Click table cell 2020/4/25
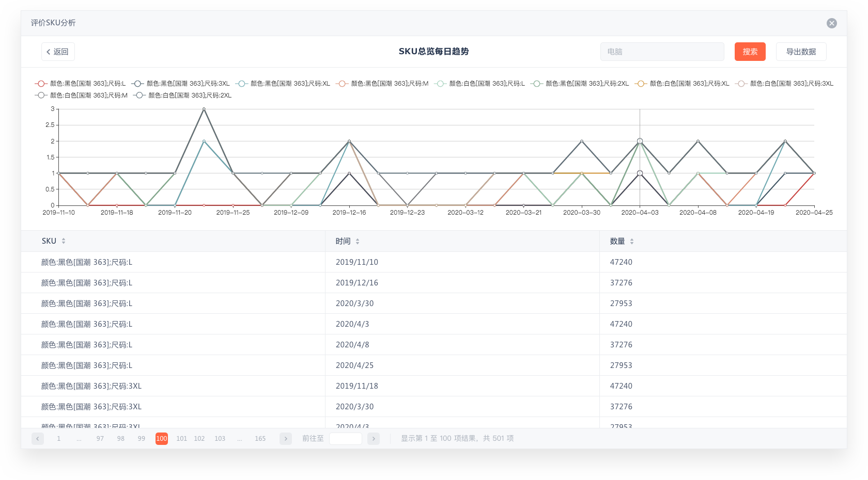This screenshot has width=868, height=480. pos(354,365)
